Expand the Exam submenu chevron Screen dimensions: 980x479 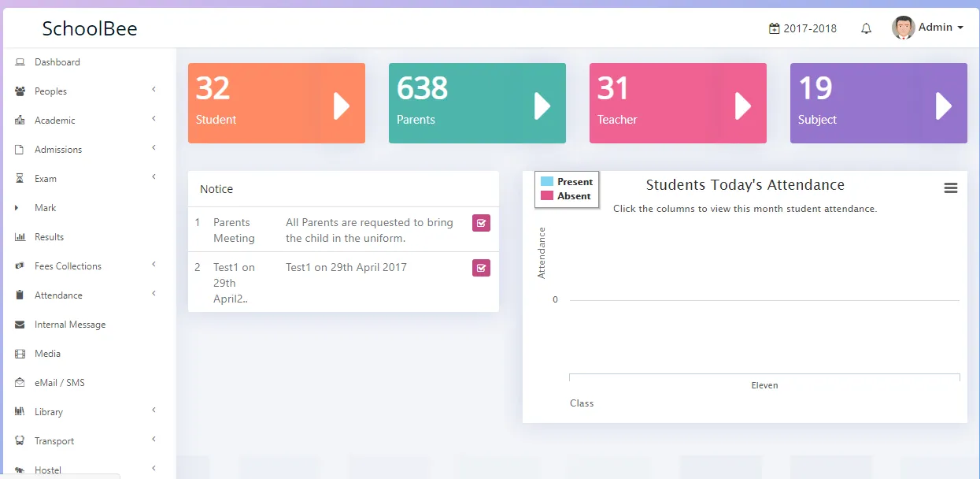tap(154, 177)
